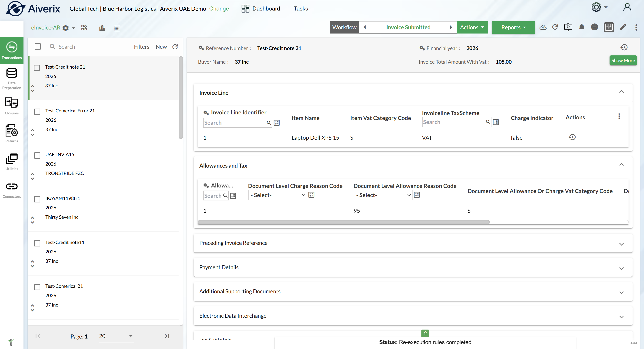Check the Test-Credit note11 checkbox
This screenshot has height=349, width=644.
37,243
